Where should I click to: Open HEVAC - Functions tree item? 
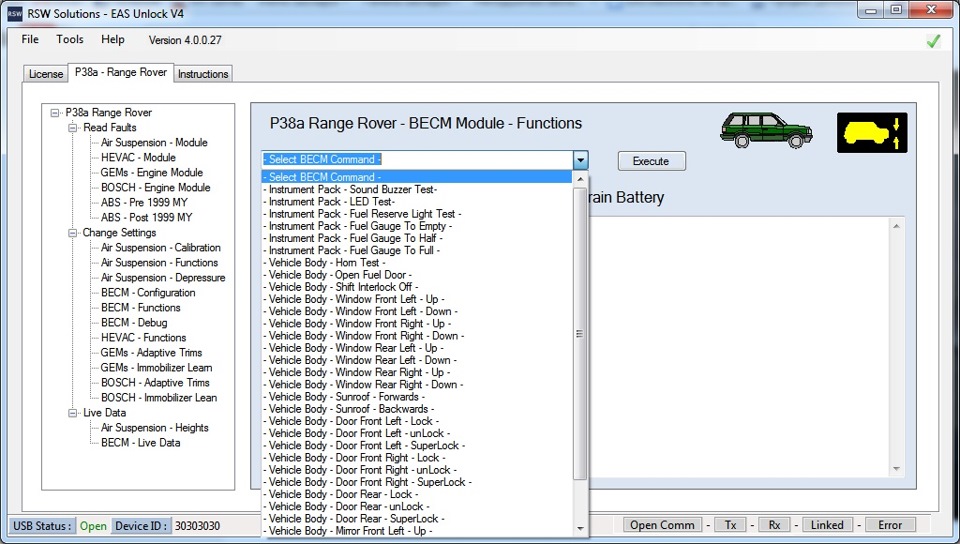pyautogui.click(x=143, y=338)
